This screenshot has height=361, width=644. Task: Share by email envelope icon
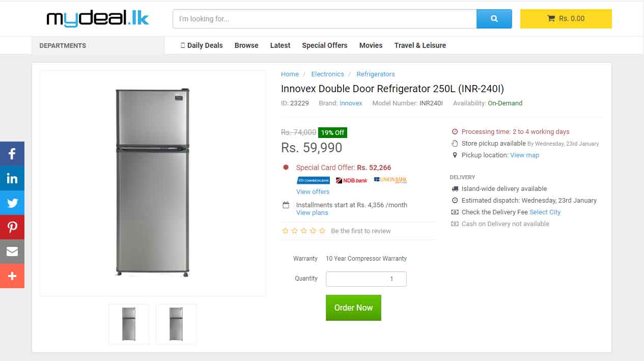(x=12, y=252)
